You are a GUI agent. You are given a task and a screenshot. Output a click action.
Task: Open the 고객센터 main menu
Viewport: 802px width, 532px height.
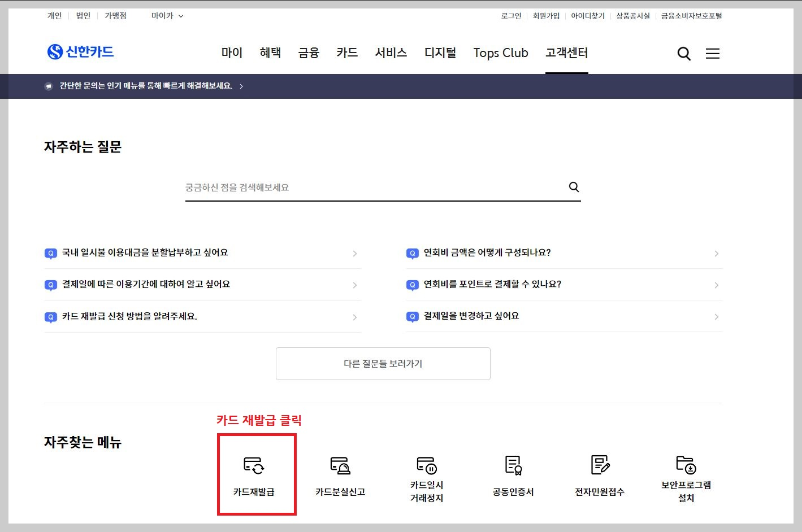[567, 53]
